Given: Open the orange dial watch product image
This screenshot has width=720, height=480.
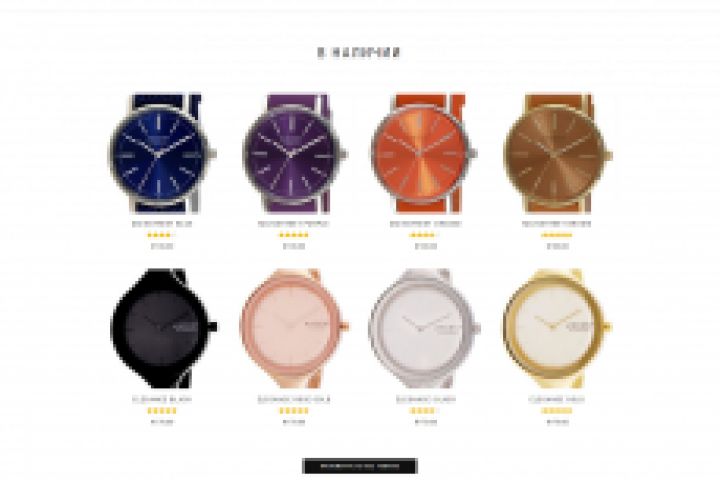Looking at the screenshot, I should click(x=425, y=154).
